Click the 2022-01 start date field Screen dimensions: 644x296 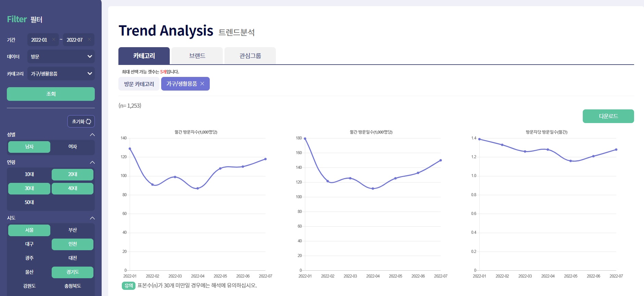[39, 40]
